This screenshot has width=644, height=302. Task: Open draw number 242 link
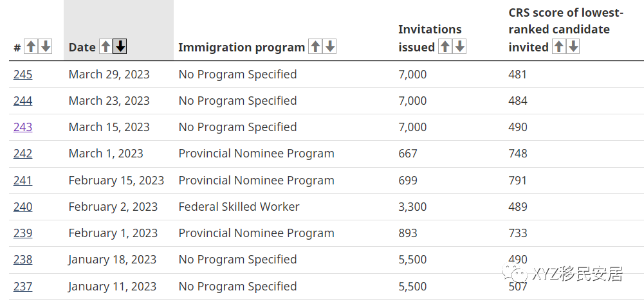(23, 154)
